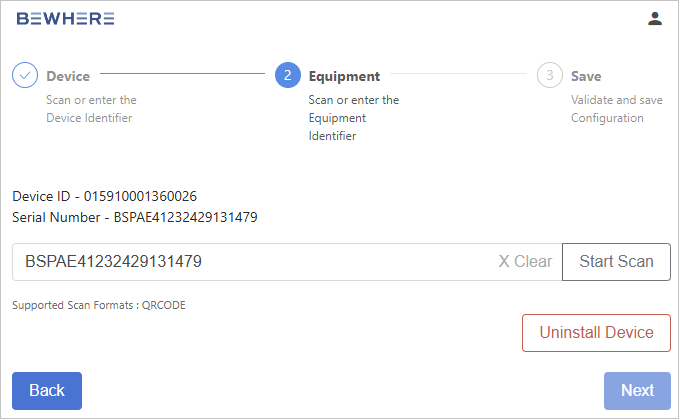Click 'Scan or enter the Equipment Identifier' description
The width and height of the screenshot is (679, 419).
point(353,118)
